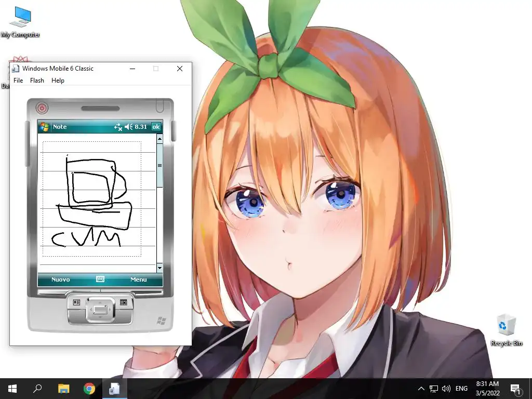
Task: Click the note vertical scrollbar thumb
Action: click(x=159, y=165)
